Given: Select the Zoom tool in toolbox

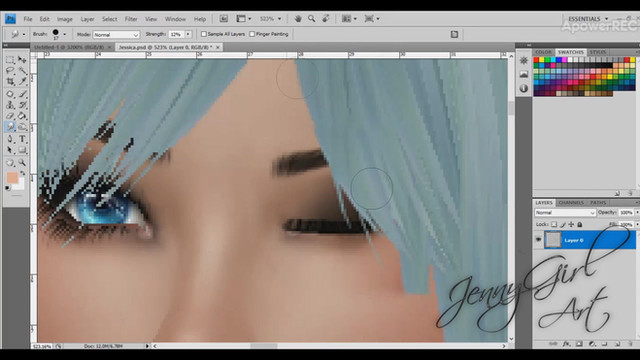Looking at the screenshot, I should click(22, 163).
